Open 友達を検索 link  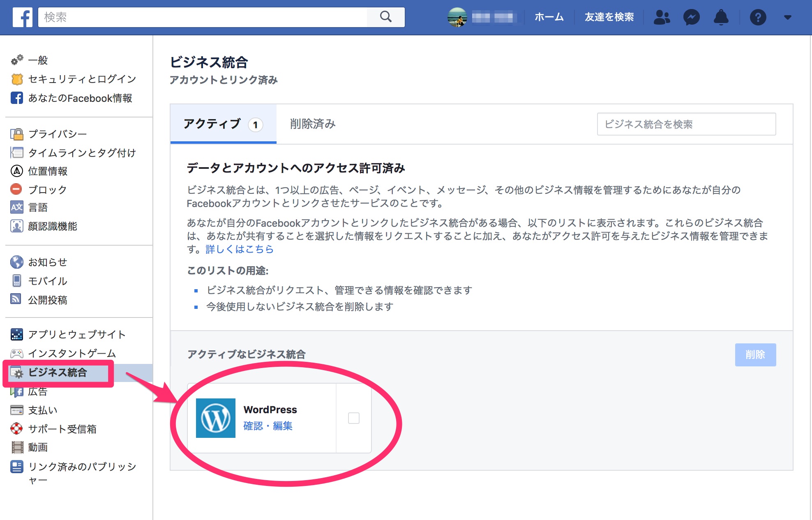(609, 17)
